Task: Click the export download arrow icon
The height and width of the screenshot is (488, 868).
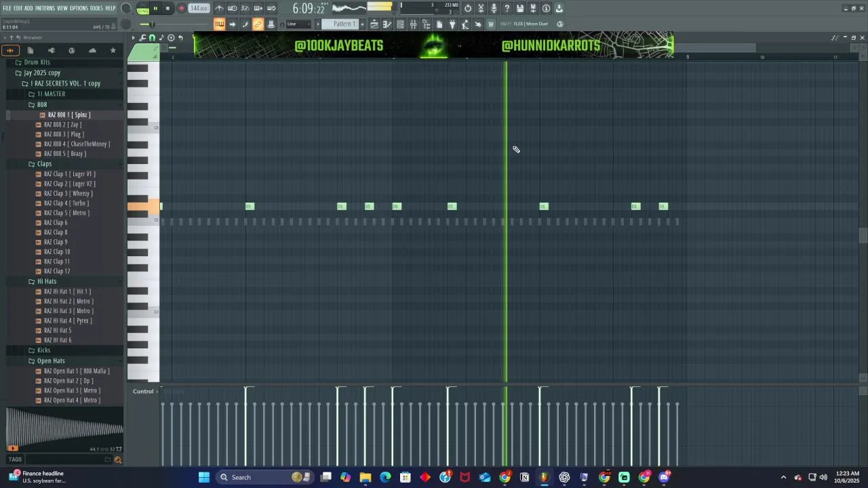Action: 559,8
